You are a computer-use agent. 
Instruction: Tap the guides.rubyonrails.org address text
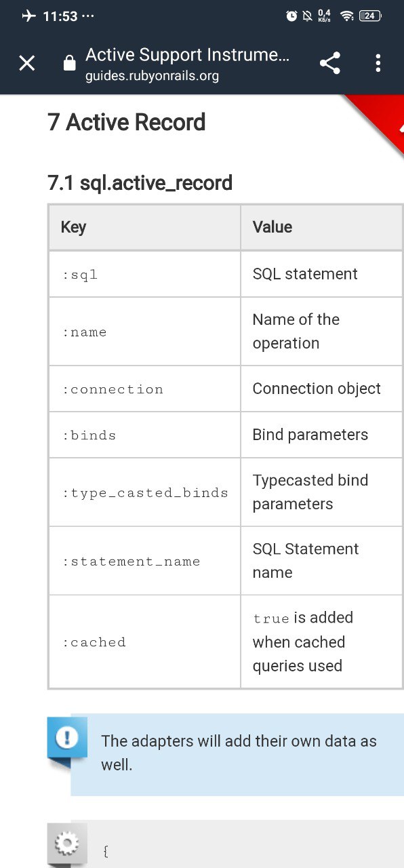pos(152,76)
